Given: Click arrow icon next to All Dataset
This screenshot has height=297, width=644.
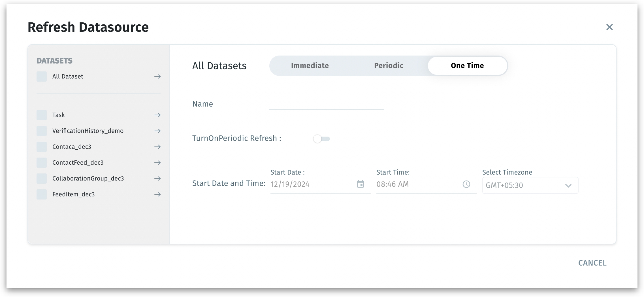Looking at the screenshot, I should click(x=157, y=77).
